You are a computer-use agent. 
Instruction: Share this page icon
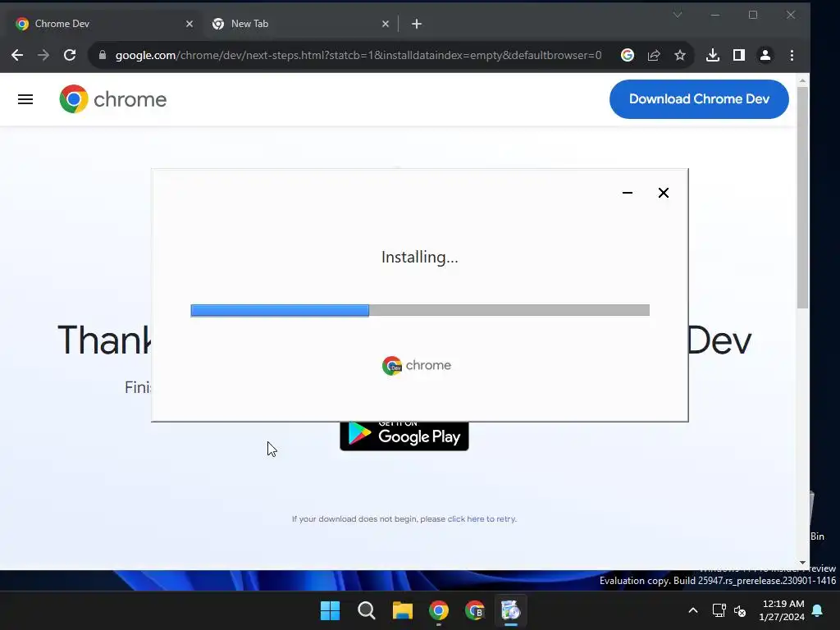pos(654,55)
